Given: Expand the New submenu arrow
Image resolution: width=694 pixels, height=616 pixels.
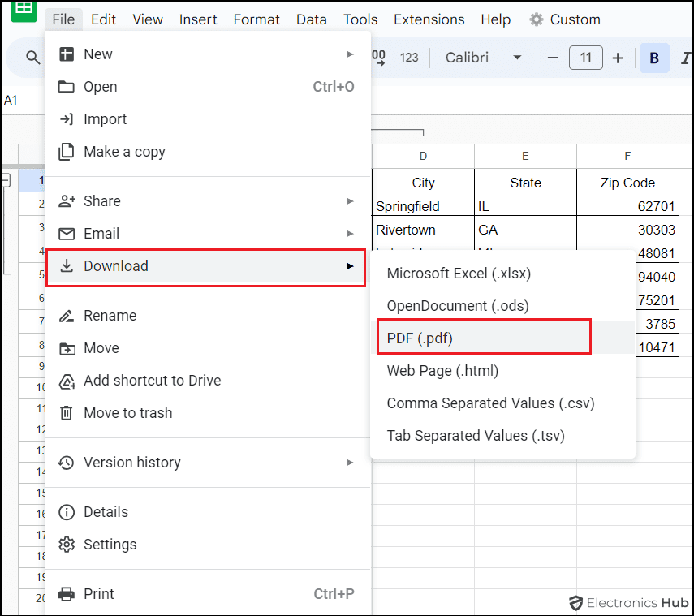Looking at the screenshot, I should pyautogui.click(x=351, y=54).
